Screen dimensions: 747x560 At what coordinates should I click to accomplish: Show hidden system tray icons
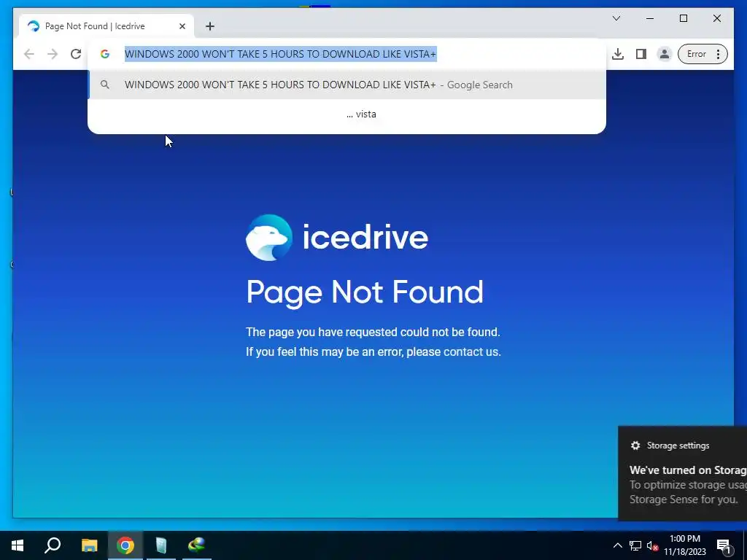[617, 545]
